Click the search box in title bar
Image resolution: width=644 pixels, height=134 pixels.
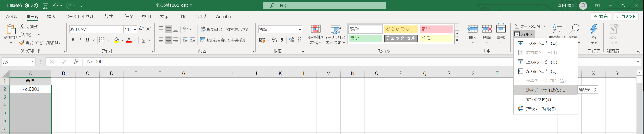[x=324, y=6]
